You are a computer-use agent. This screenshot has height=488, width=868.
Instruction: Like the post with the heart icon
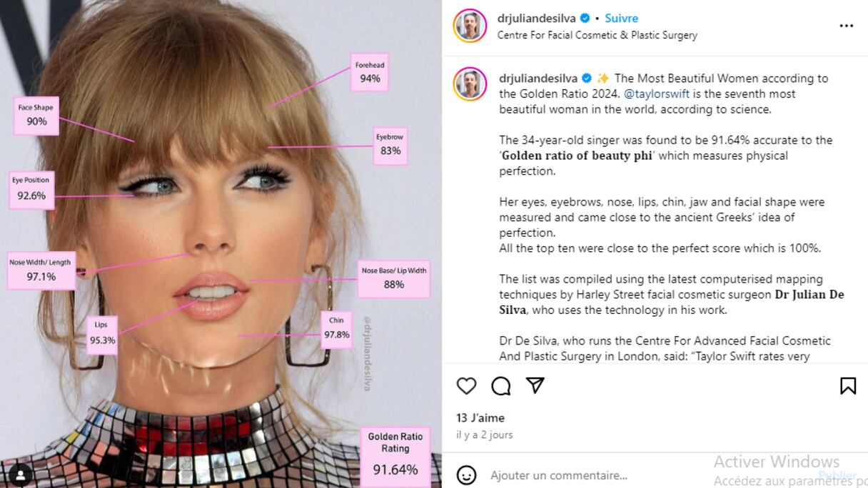pos(466,386)
